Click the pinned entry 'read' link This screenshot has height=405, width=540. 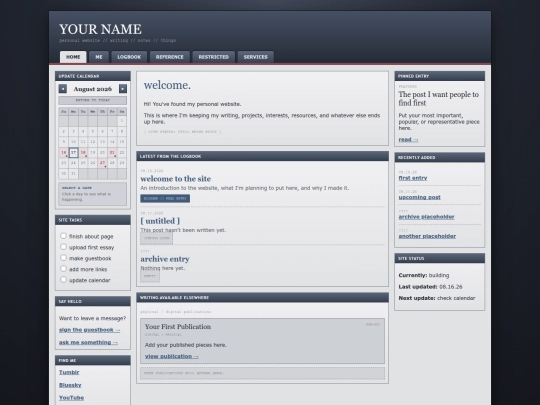click(x=408, y=140)
